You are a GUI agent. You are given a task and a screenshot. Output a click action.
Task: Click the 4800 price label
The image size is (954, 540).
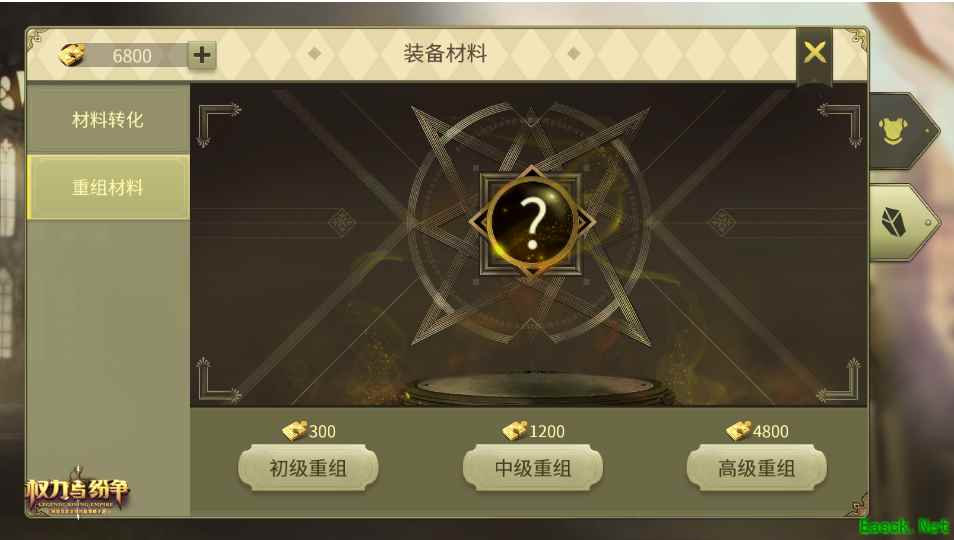point(770,431)
